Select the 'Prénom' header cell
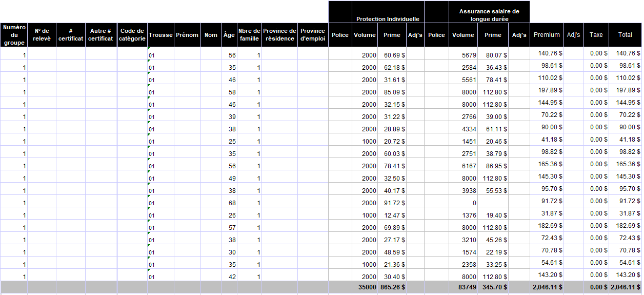 point(187,35)
